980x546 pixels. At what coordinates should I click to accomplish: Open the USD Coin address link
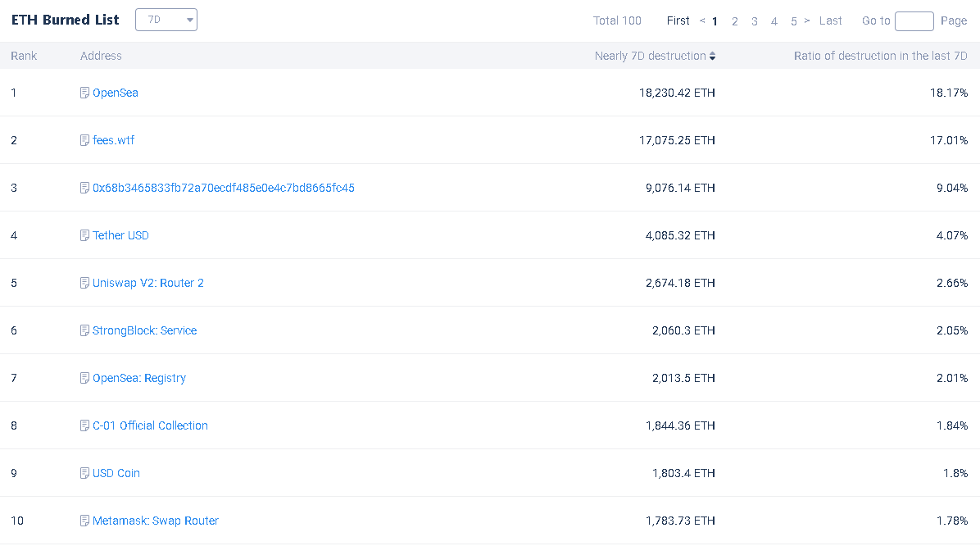116,473
